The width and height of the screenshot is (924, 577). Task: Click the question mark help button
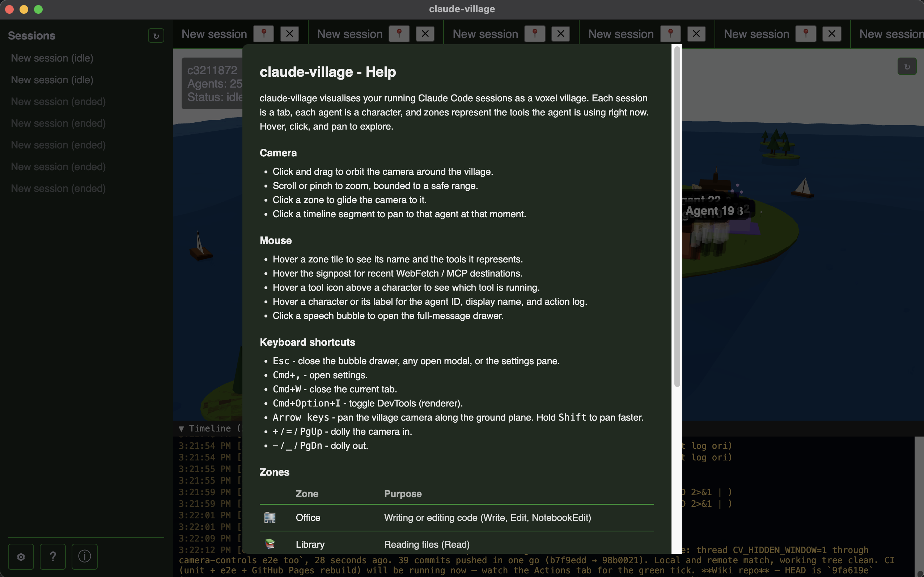[x=52, y=557]
